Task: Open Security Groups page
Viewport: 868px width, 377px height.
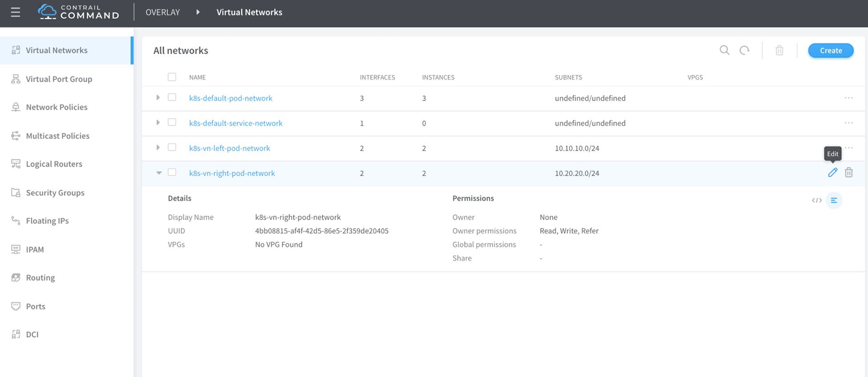Action: click(x=66, y=192)
